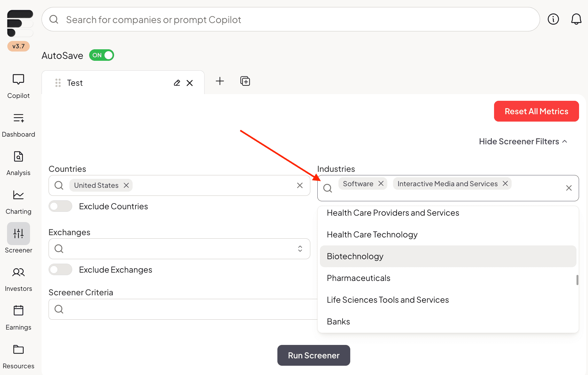The height and width of the screenshot is (375, 588).
Task: Turn off the AutoSave toggle
Action: [x=102, y=55]
